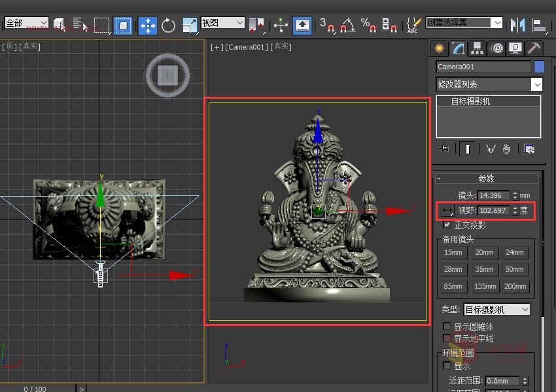Uncheck the 正交投影 checkbox

(x=447, y=224)
